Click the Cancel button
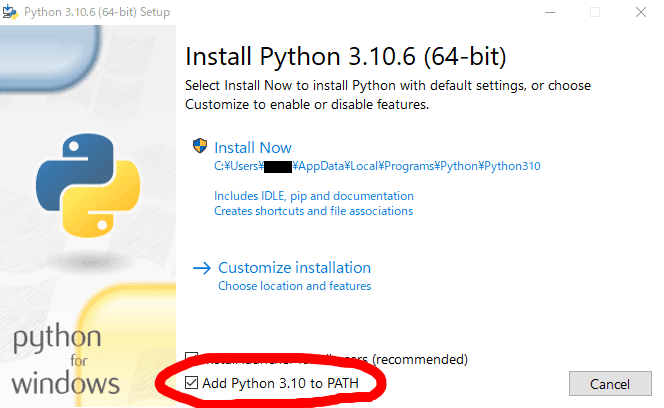Viewport: 664px width, 408px height. pos(610,384)
